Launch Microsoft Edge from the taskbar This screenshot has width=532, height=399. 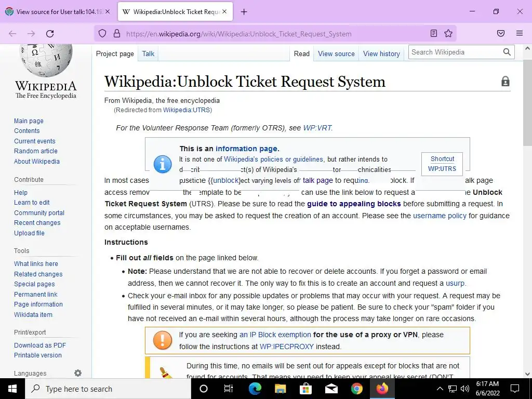click(255, 389)
